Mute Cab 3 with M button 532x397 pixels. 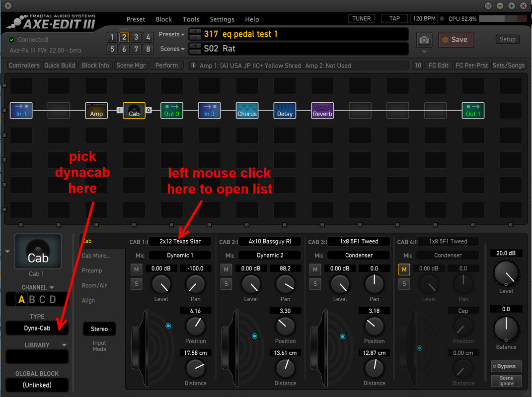pos(315,269)
